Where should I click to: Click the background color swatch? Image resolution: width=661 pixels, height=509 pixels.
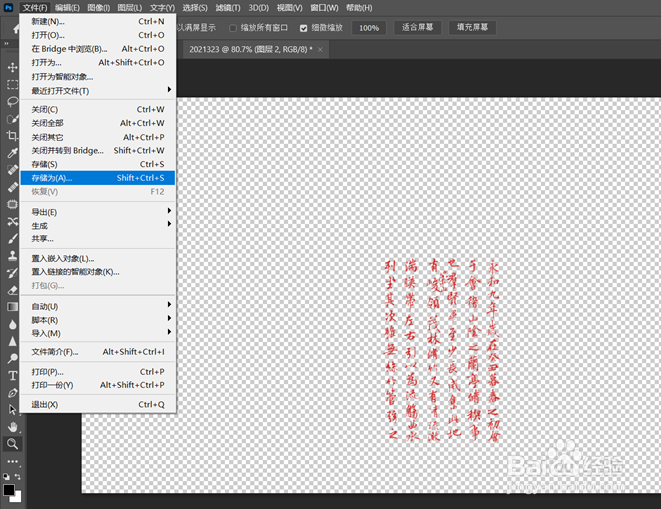17,498
